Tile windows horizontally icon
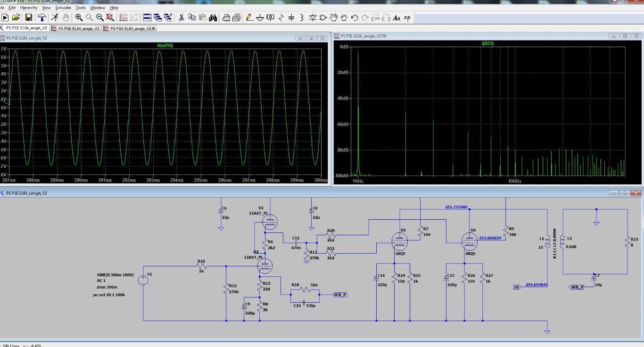Viewport: 644px width, 347px height. pos(147,17)
